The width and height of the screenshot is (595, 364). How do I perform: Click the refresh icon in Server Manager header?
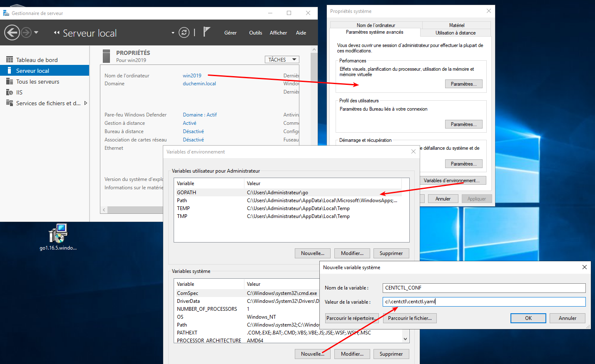(x=184, y=32)
